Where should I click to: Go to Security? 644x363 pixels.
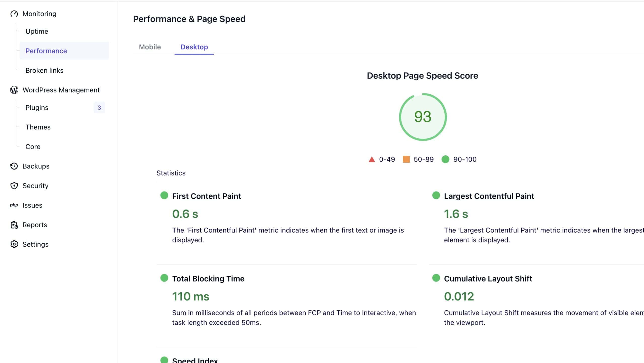click(x=35, y=186)
